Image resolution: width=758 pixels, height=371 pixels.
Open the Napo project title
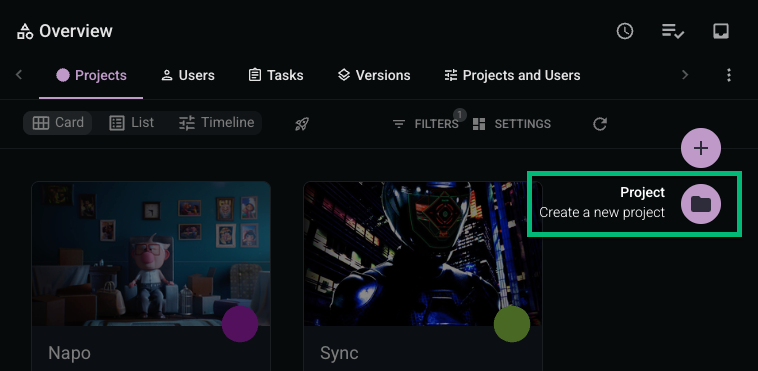[x=69, y=353]
